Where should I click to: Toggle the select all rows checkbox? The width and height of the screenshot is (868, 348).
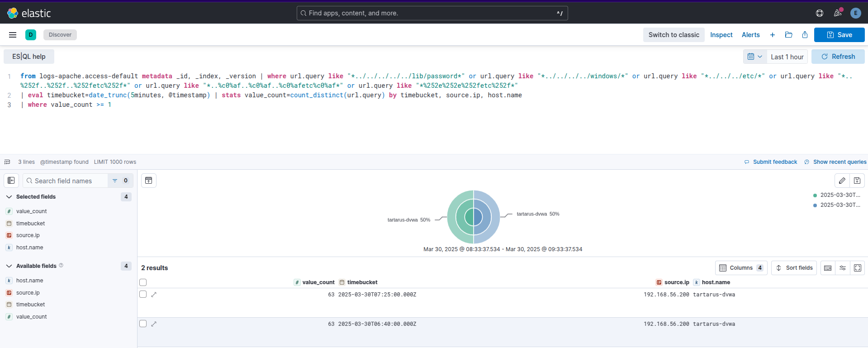143,282
